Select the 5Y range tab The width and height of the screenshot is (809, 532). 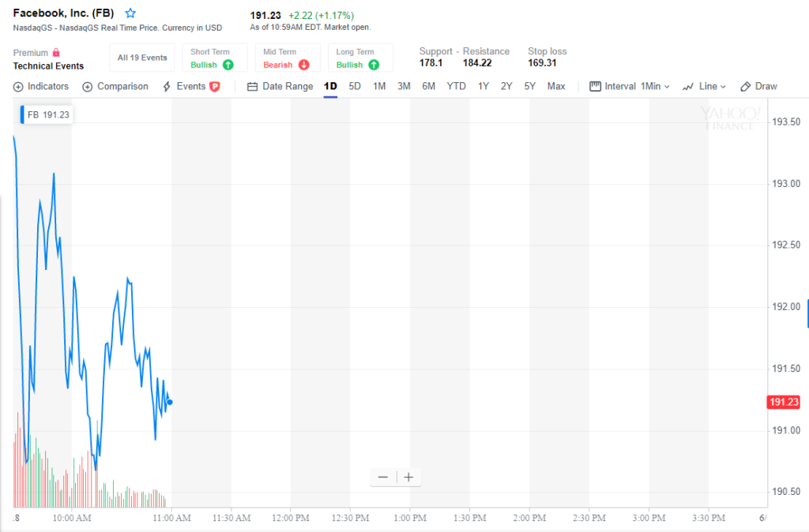click(x=530, y=87)
